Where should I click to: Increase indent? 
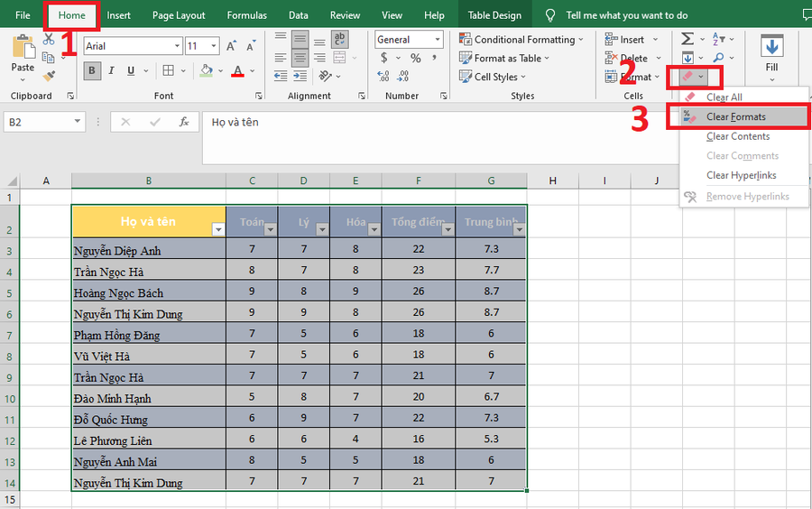click(300, 76)
